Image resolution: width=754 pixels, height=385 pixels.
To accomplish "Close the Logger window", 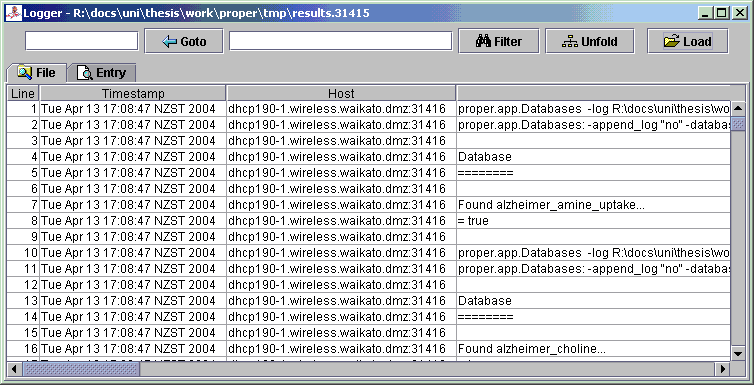I will (739, 13).
